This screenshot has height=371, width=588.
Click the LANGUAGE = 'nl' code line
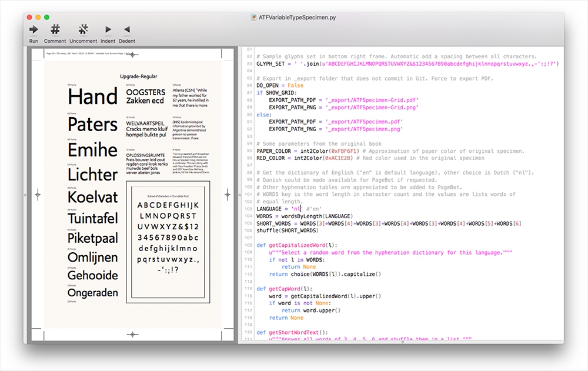coord(289,209)
